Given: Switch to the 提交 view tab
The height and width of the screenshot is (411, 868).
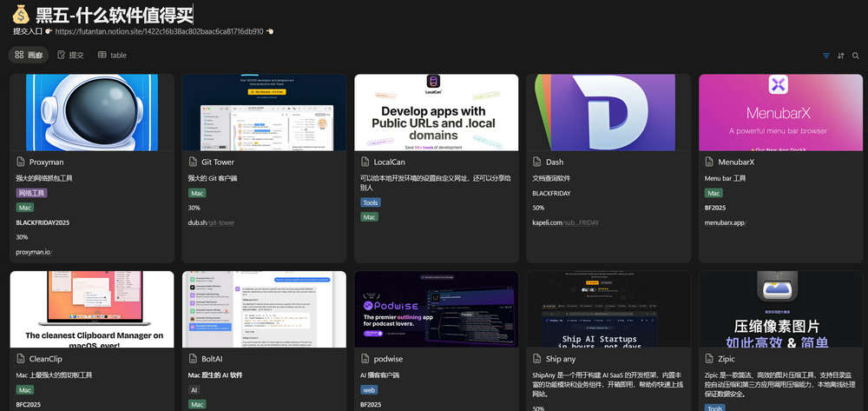Looking at the screenshot, I should click(x=70, y=55).
